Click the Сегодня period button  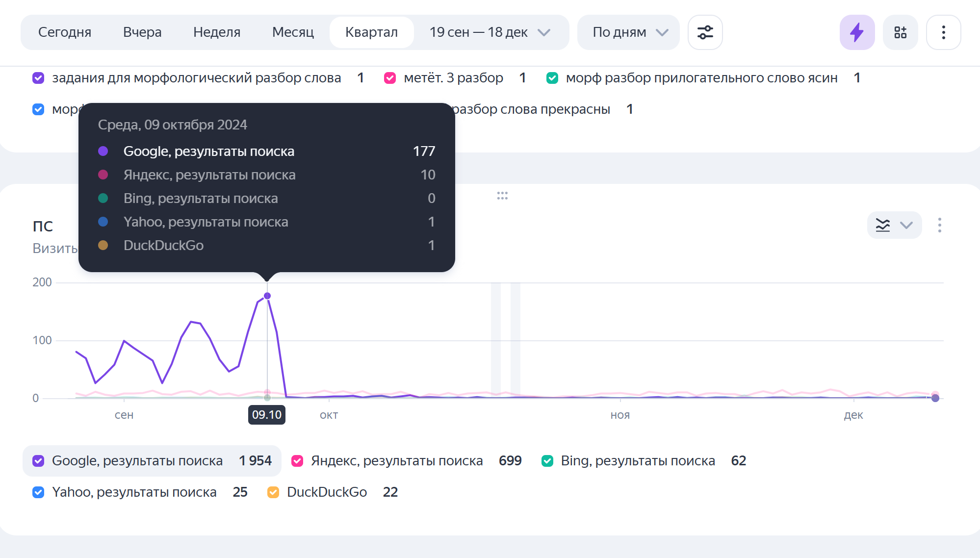[65, 32]
